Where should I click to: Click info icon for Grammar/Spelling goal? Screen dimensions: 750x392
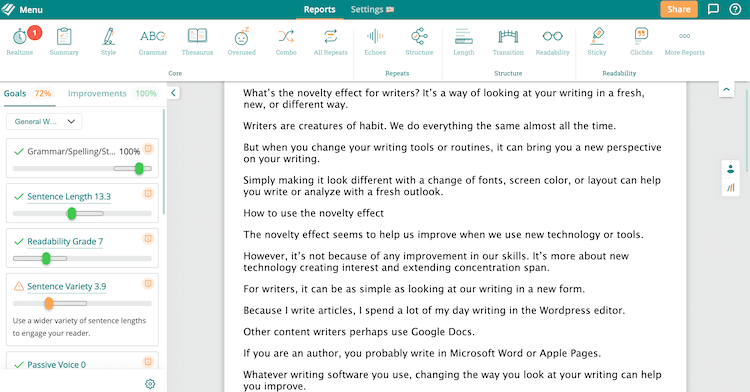pyautogui.click(x=148, y=149)
